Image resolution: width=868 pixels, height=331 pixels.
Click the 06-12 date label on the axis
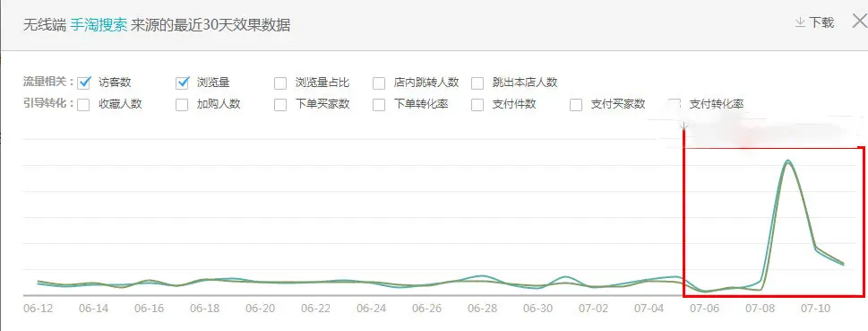click(39, 309)
